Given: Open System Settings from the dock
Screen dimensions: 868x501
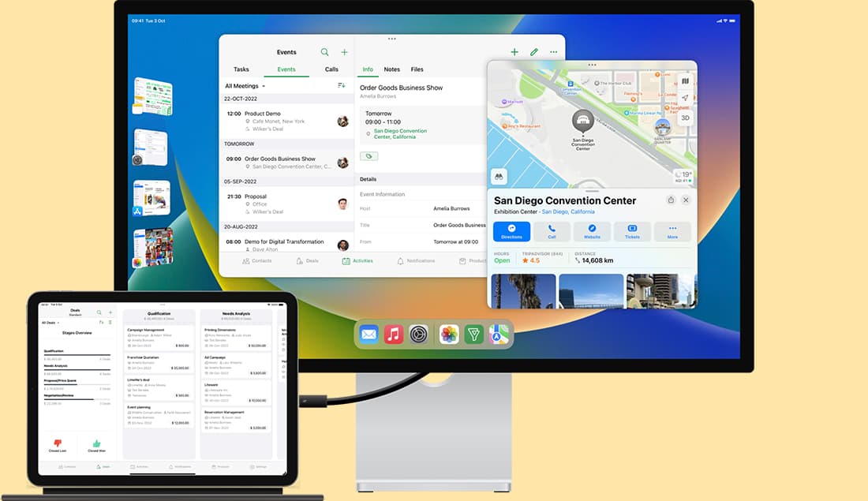Looking at the screenshot, I should (x=419, y=333).
